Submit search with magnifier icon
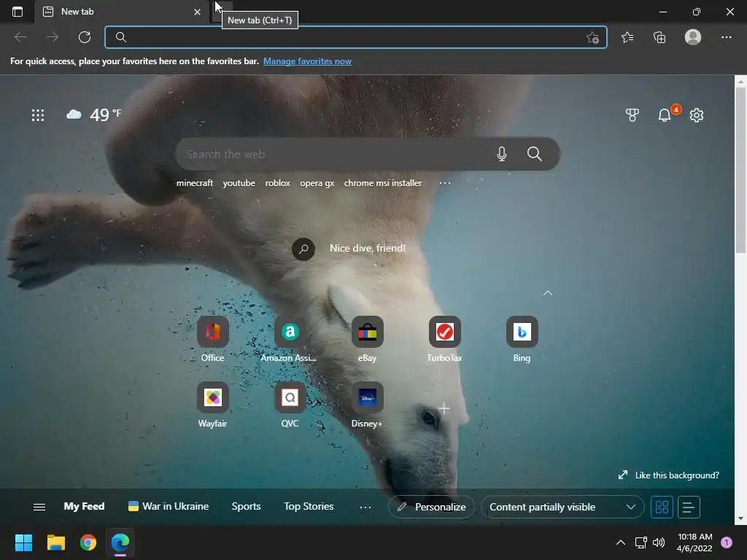 [535, 154]
